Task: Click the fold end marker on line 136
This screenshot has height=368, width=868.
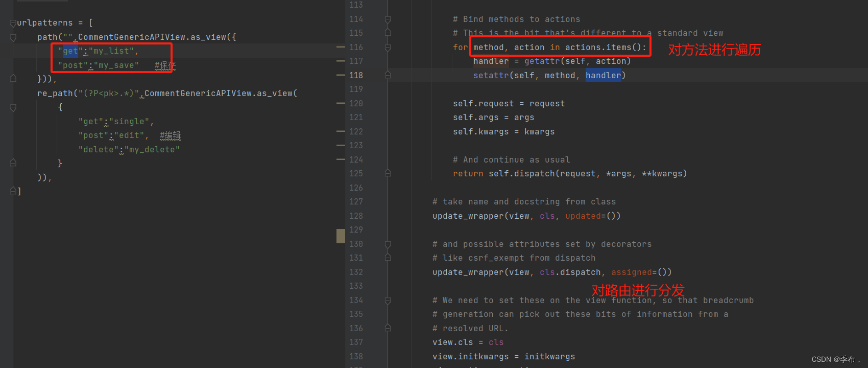Action: coord(388,328)
